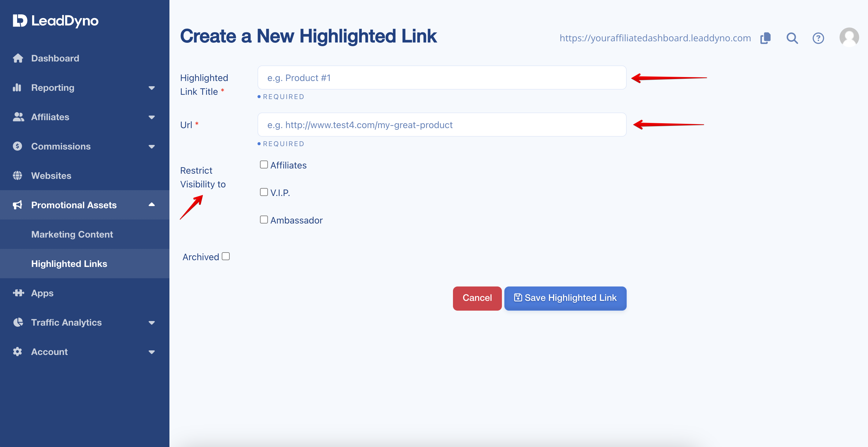
Task: Focus the Url input field
Action: click(442, 125)
